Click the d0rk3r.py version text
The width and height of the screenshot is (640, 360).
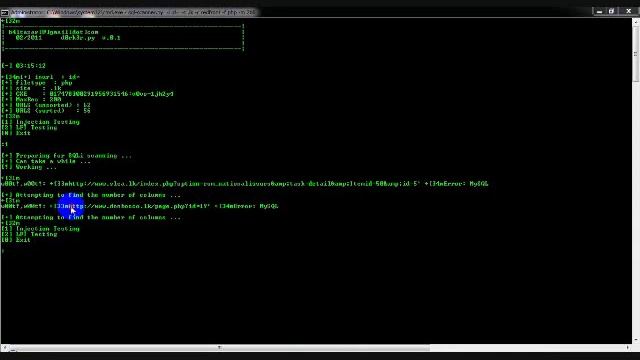(x=90, y=38)
